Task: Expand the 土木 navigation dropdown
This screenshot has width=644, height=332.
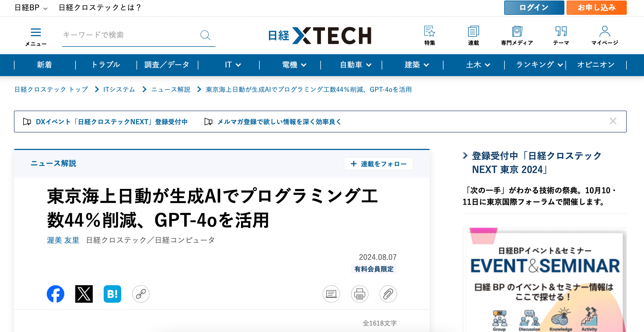Action: point(478,65)
